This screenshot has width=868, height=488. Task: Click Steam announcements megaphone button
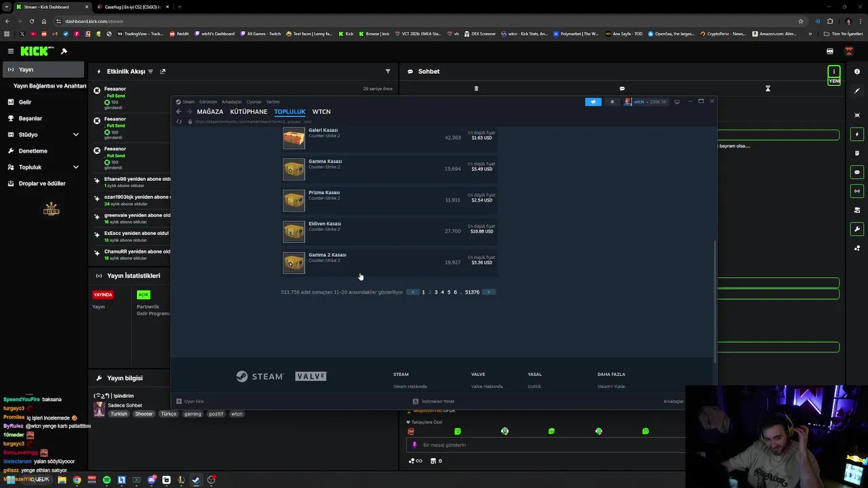593,102
